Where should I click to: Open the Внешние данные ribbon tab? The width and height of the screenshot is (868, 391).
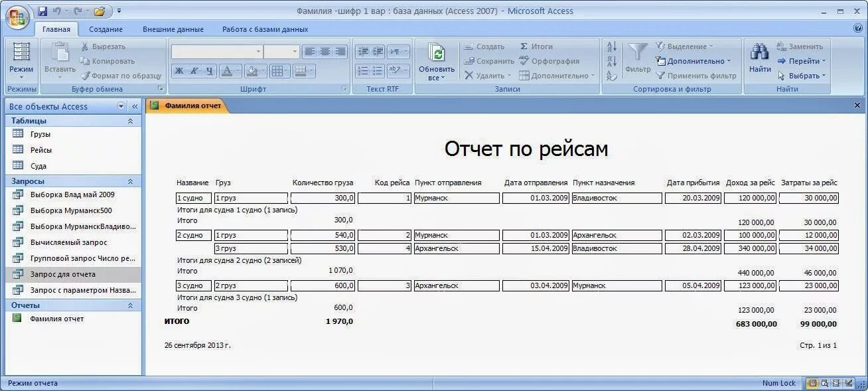point(173,29)
